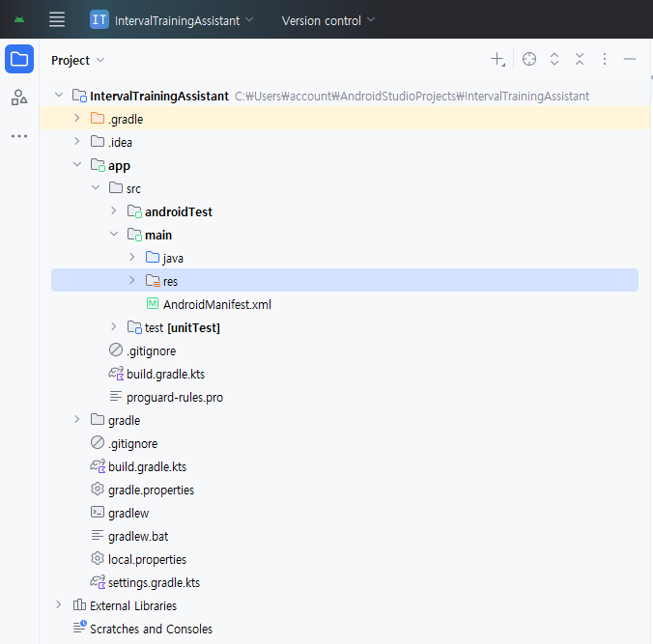Select root-level build.gradle.kts file
This screenshot has width=653, height=644.
[147, 467]
